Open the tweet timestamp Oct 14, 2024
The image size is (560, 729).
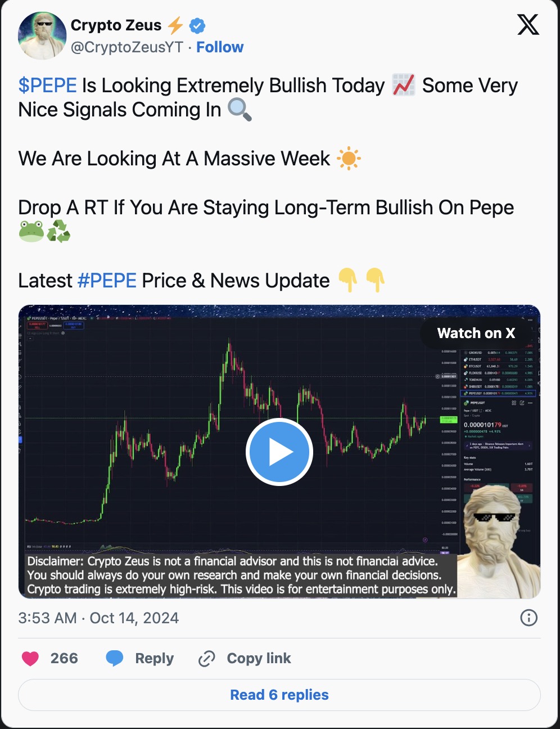pos(98,618)
